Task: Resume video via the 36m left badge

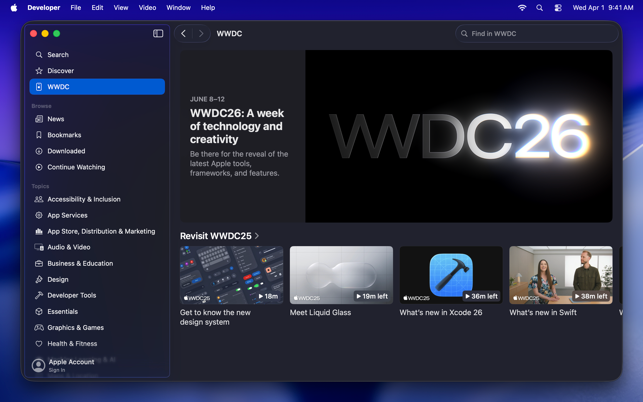Action: pos(482,296)
